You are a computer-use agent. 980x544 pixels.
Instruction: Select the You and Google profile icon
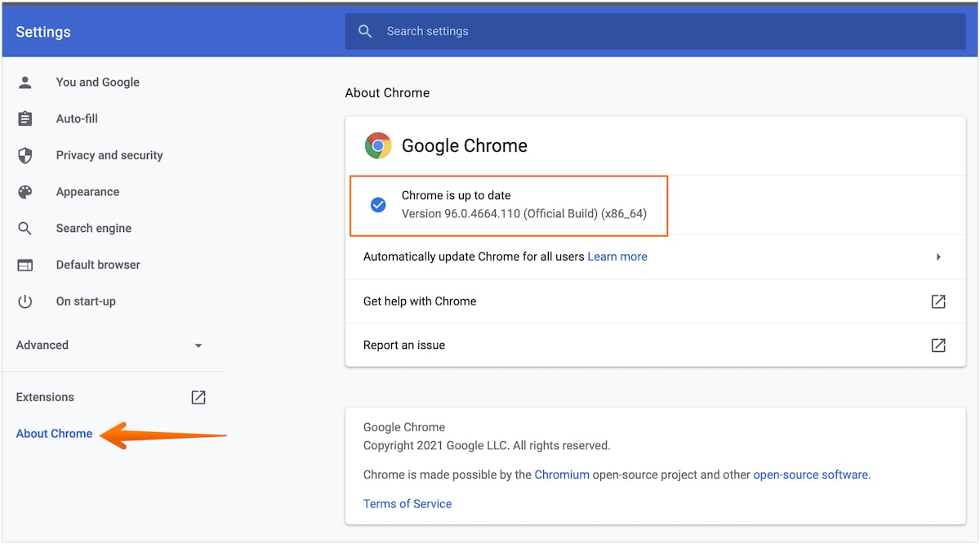click(x=25, y=82)
